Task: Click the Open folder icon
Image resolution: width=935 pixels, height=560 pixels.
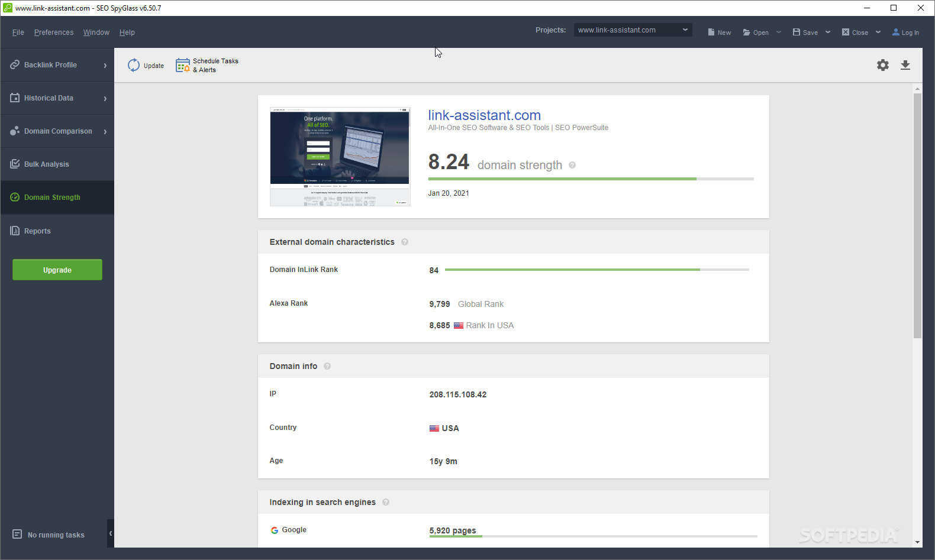Action: pos(747,32)
